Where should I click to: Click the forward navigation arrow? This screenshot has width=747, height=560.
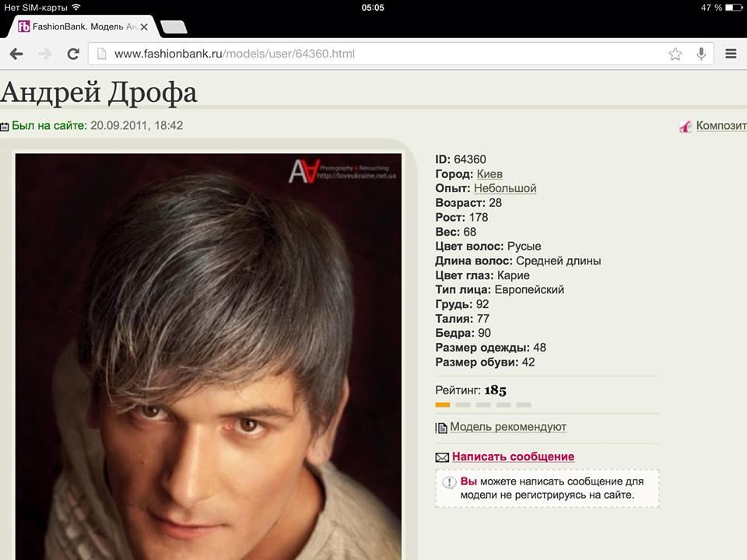pyautogui.click(x=45, y=54)
